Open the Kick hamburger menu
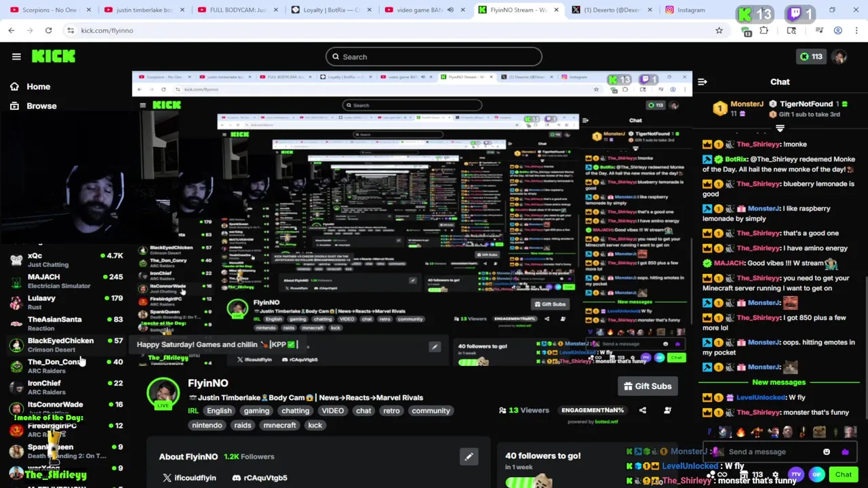The width and height of the screenshot is (868, 488). pyautogui.click(x=16, y=56)
